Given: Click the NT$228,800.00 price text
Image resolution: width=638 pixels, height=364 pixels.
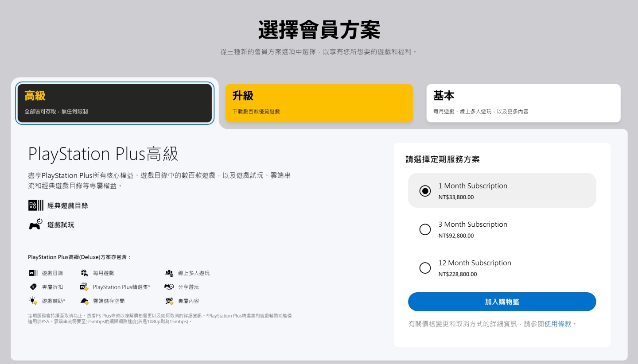Looking at the screenshot, I should click(458, 274).
